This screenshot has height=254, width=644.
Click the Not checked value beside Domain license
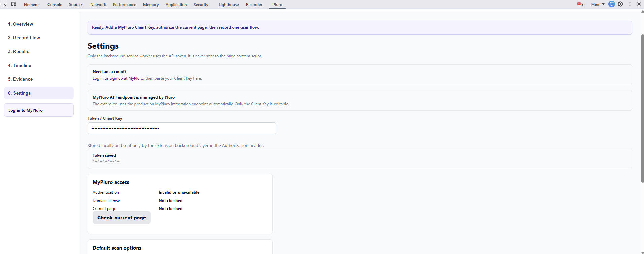[x=170, y=201]
